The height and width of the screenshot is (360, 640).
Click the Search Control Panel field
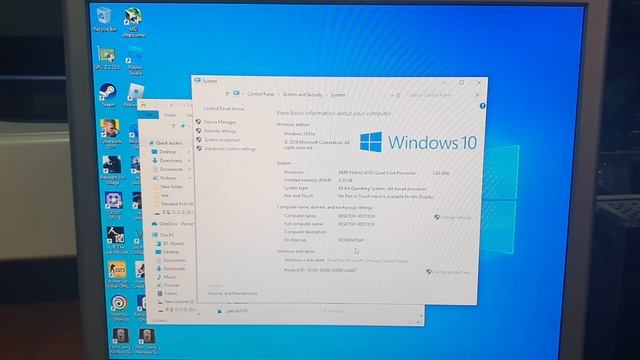point(443,95)
